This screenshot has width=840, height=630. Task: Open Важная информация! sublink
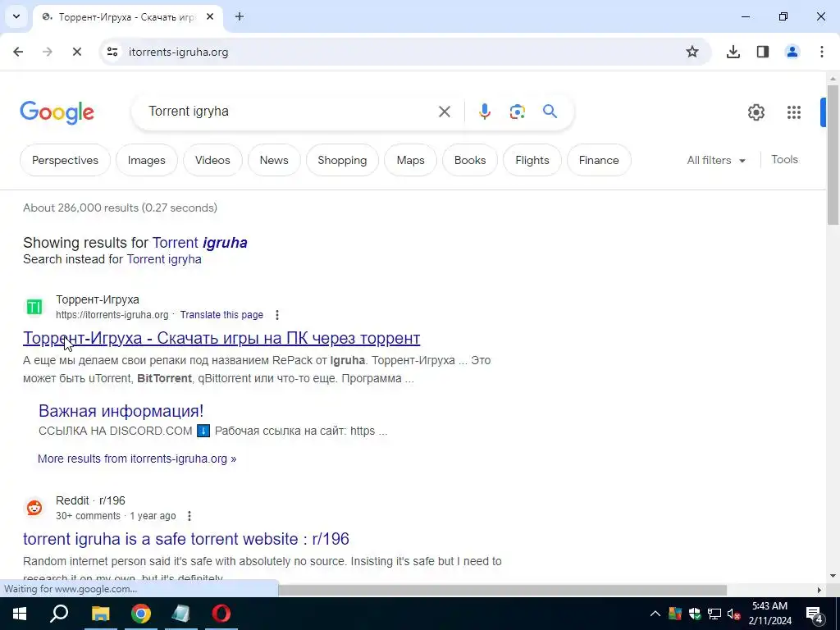pos(121,411)
